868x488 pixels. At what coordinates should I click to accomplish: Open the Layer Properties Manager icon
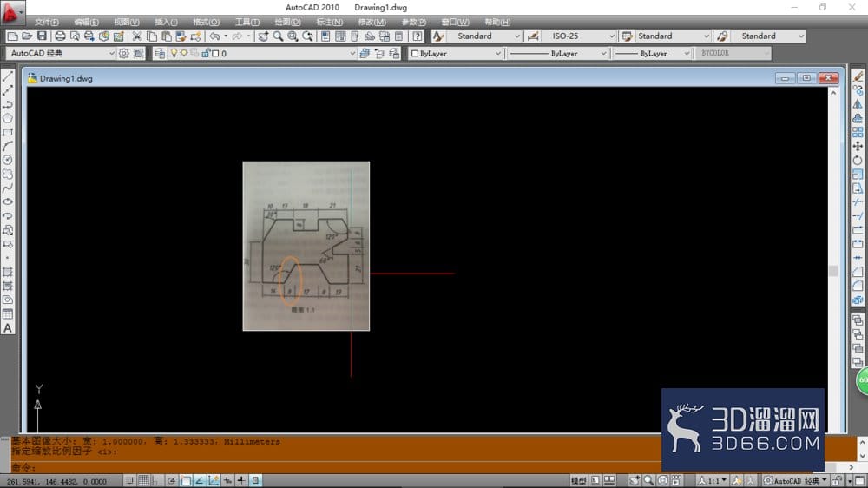tap(160, 53)
